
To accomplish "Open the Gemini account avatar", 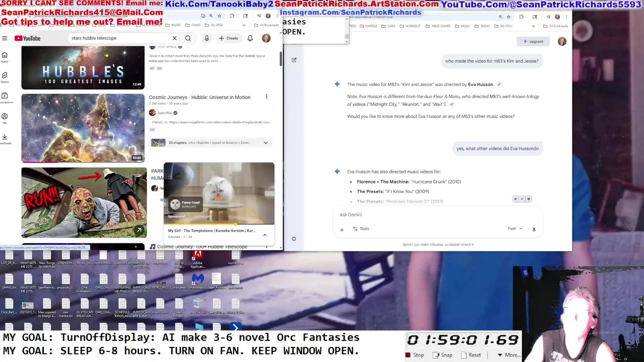I will (562, 42).
